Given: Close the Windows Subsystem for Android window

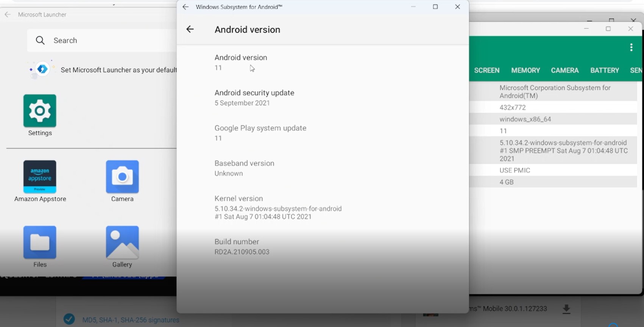Looking at the screenshot, I should [457, 7].
